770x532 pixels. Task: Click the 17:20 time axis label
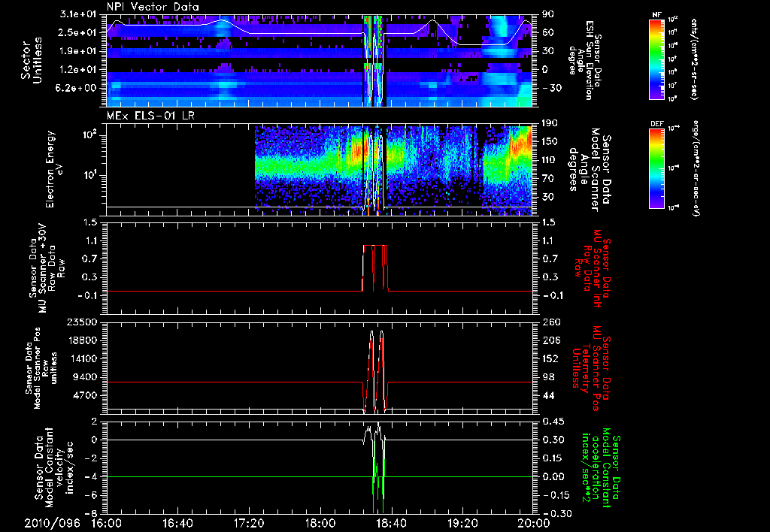(x=250, y=523)
